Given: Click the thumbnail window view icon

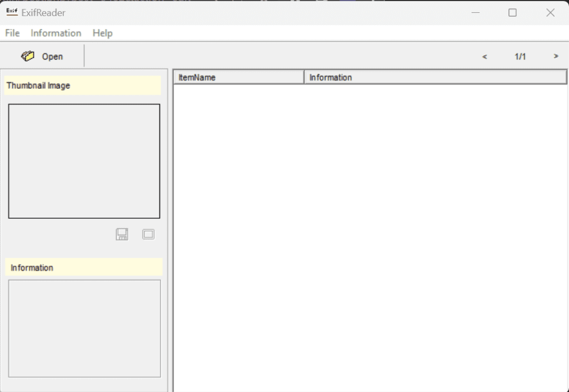Looking at the screenshot, I should click(148, 234).
